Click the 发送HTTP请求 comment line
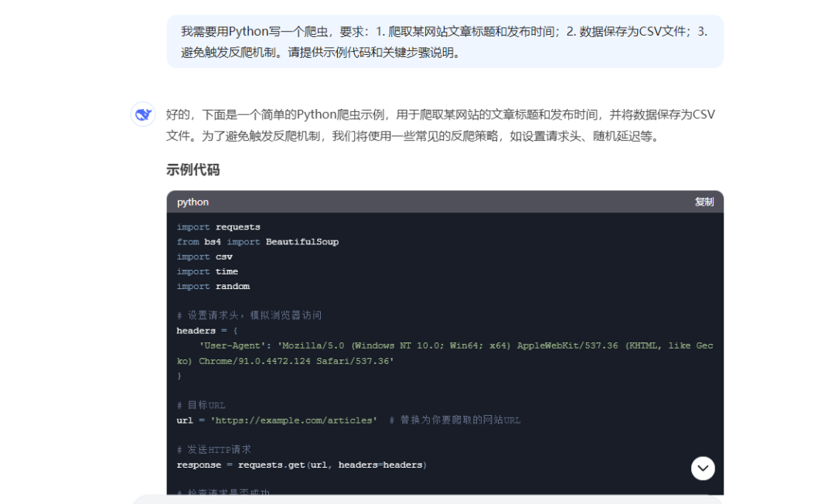 [213, 449]
